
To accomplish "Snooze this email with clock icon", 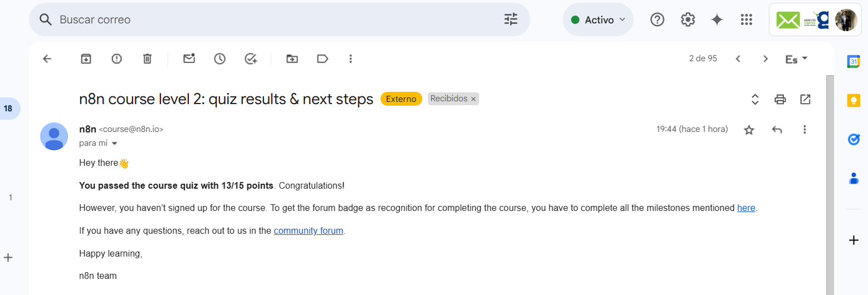I will 220,58.
